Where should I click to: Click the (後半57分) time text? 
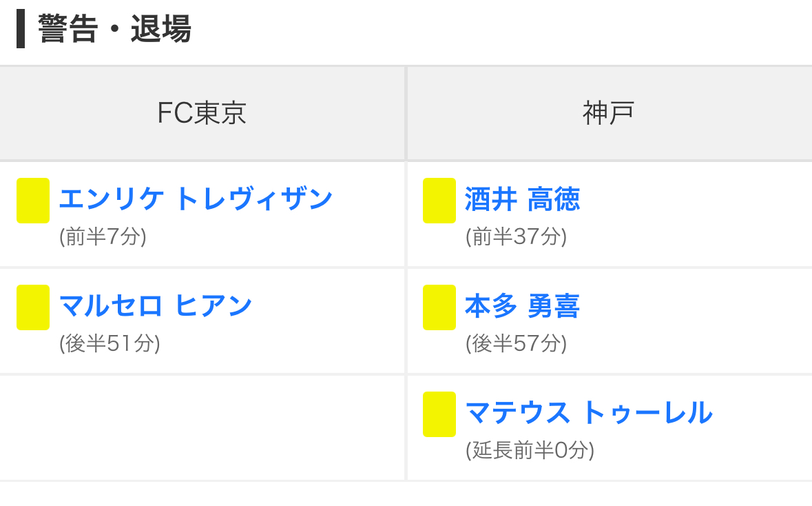point(516,344)
